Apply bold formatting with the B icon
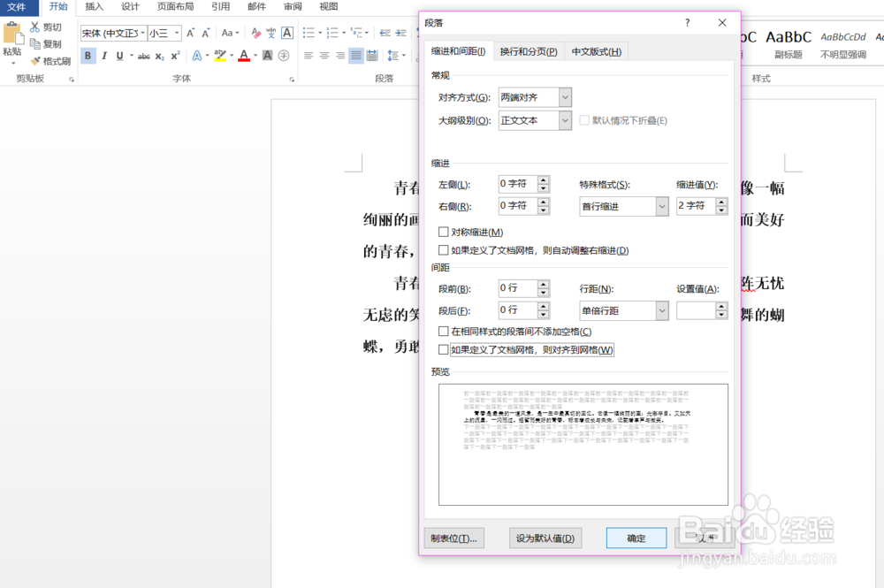Image resolution: width=884 pixels, height=588 pixels. [x=88, y=56]
